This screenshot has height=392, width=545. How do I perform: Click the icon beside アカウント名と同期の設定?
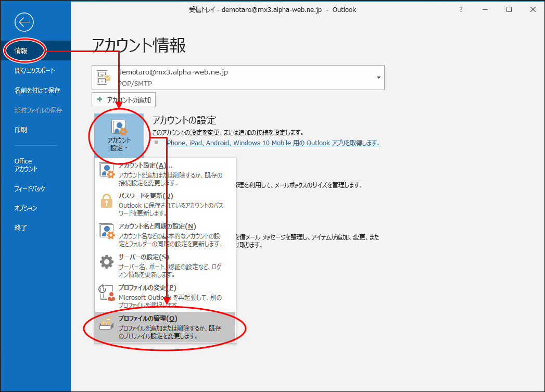(106, 232)
